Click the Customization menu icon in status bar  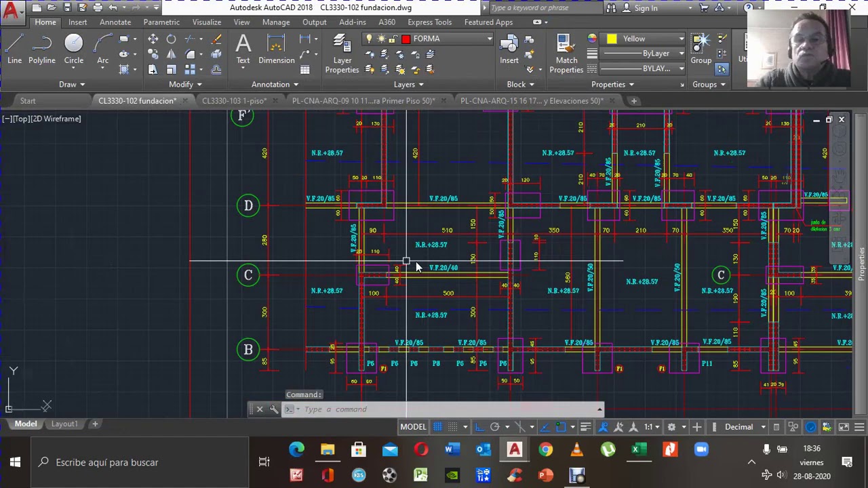click(x=859, y=427)
